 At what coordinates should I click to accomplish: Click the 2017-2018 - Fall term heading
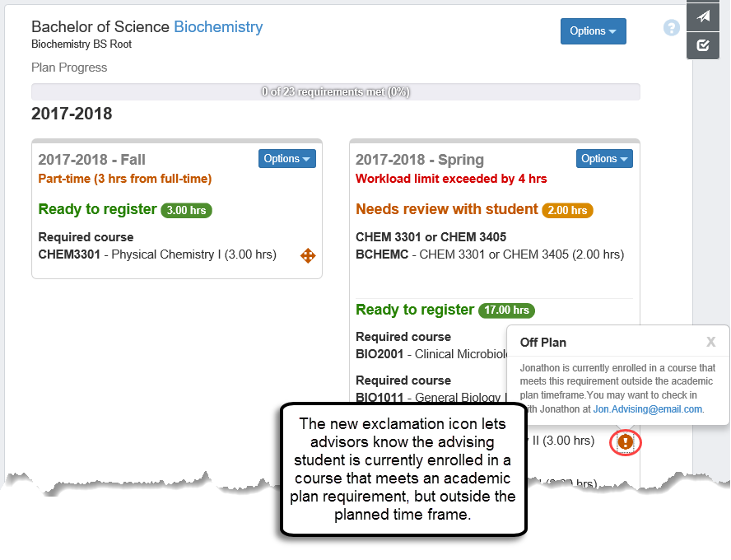tap(91, 160)
